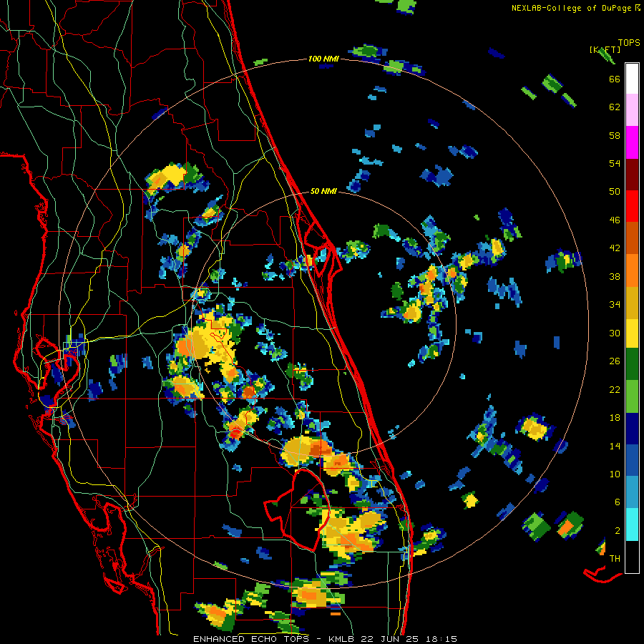The height and width of the screenshot is (644, 644).
Task: Click the 100 NMI range ring label
Action: coord(323,59)
